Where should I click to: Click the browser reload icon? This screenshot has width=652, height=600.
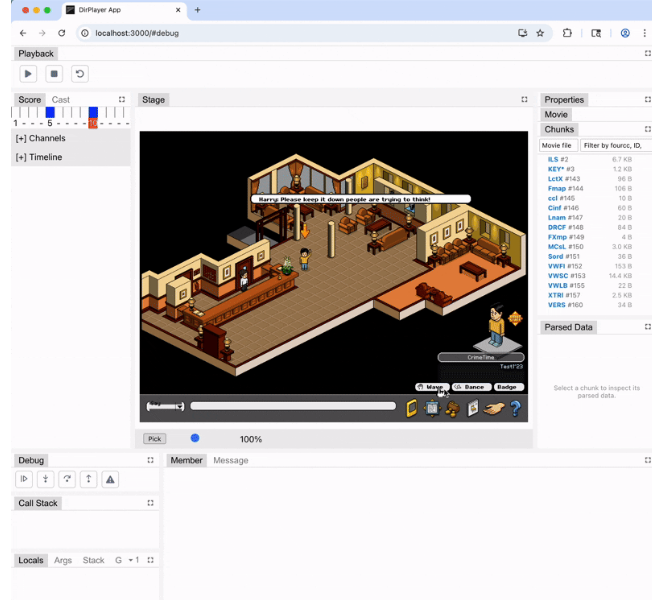62,33
